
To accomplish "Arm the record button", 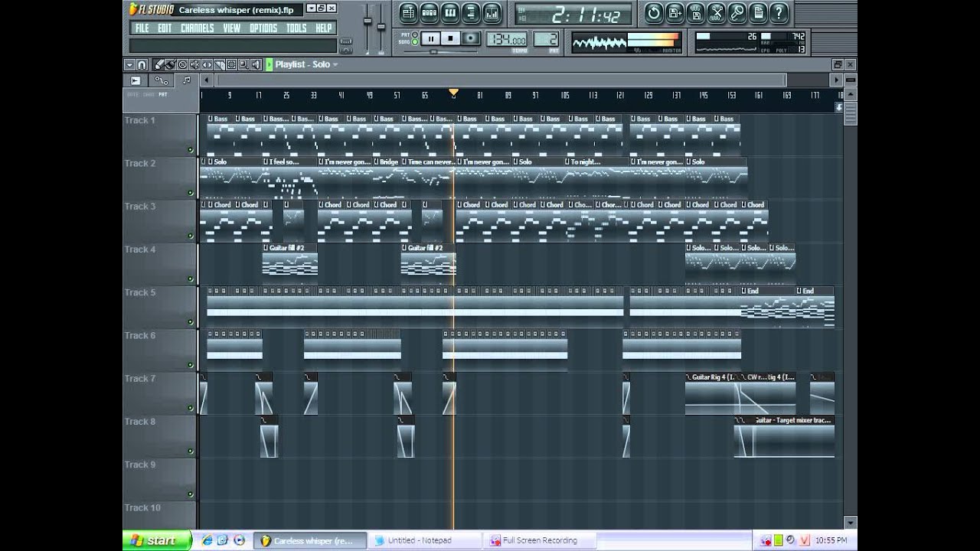I will click(470, 38).
